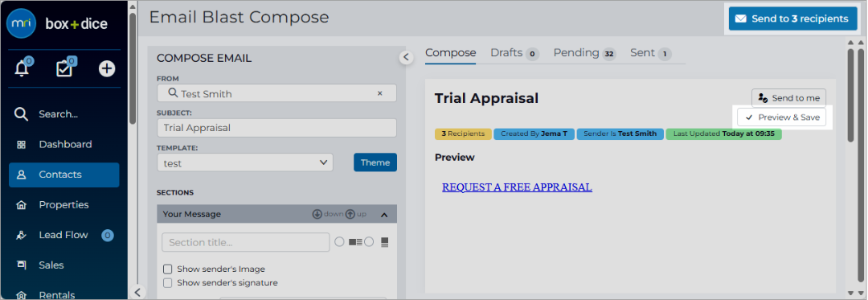Click the Subject field Trial Appraisal
Screen dimensions: 868x300
click(x=276, y=128)
